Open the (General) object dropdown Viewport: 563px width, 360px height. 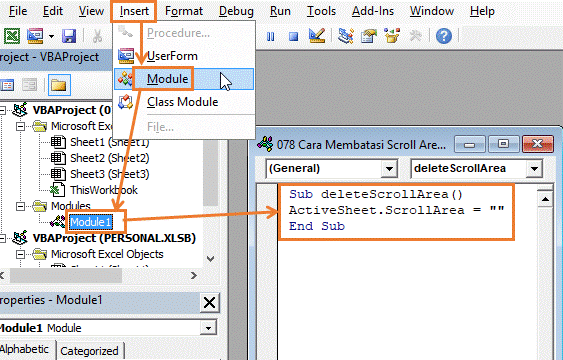coord(389,168)
